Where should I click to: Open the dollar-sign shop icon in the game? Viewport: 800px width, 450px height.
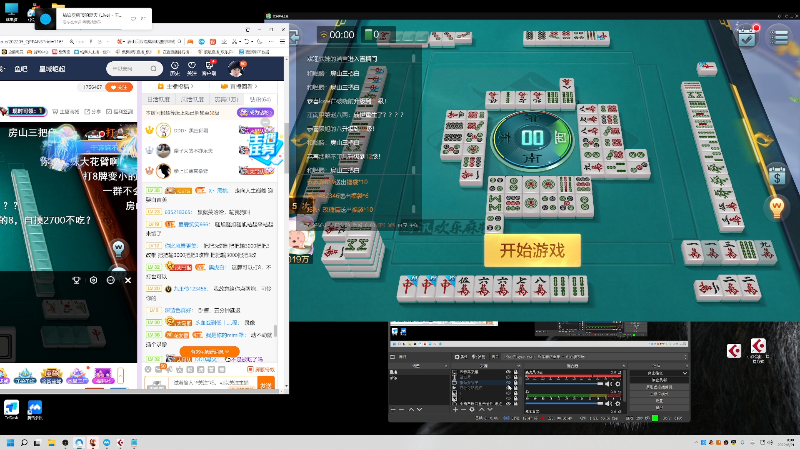tap(777, 177)
